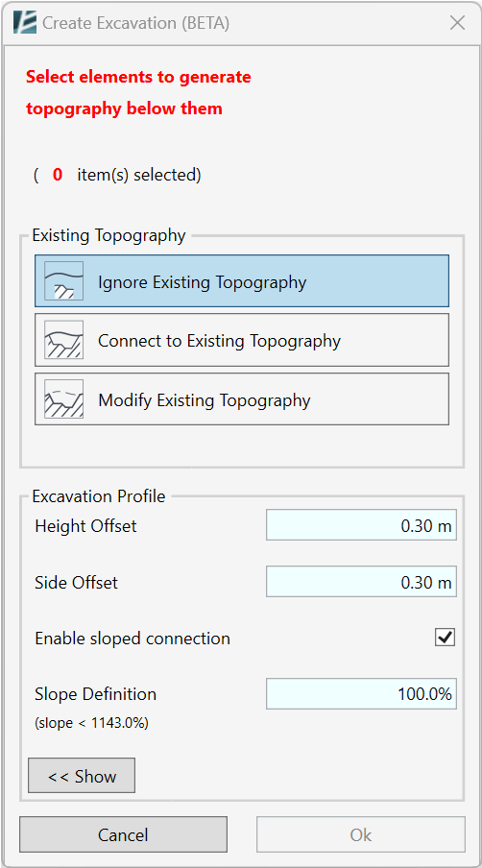Click the application logo in title bar
Viewport: 482px width, 868px height.
click(26, 23)
